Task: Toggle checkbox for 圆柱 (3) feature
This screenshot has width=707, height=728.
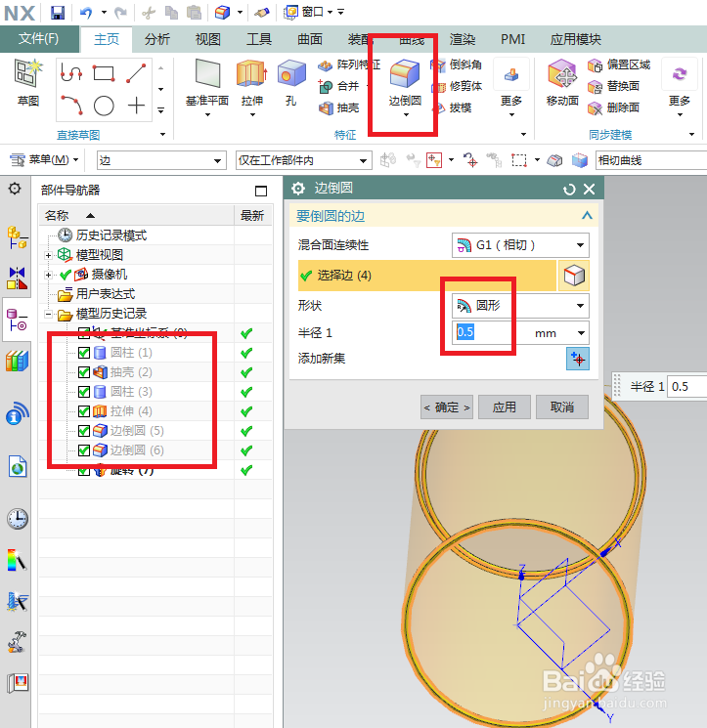Action: tap(84, 392)
